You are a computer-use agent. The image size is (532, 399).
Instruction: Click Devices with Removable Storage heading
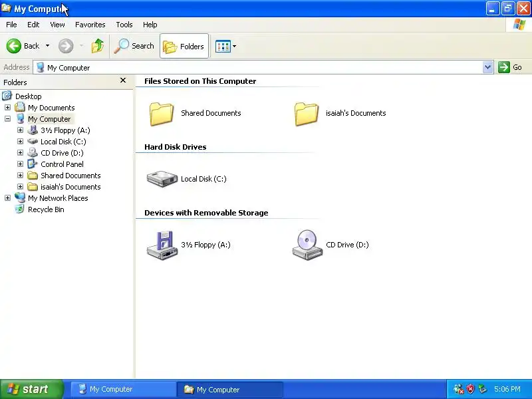click(x=206, y=213)
